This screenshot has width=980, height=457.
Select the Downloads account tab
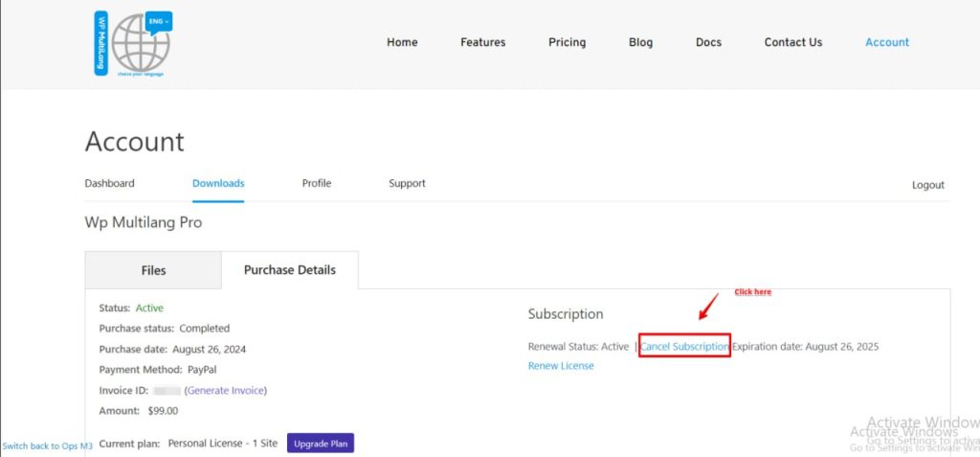pos(218,183)
